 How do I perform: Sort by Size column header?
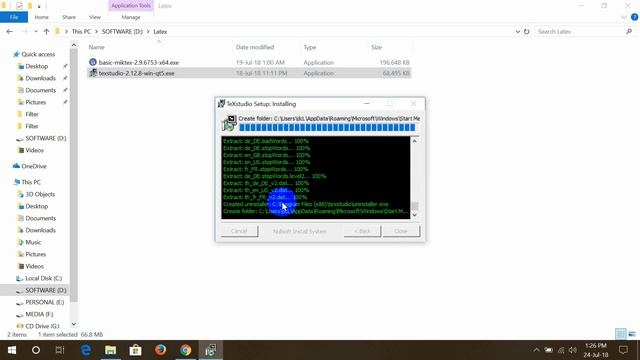376,47
